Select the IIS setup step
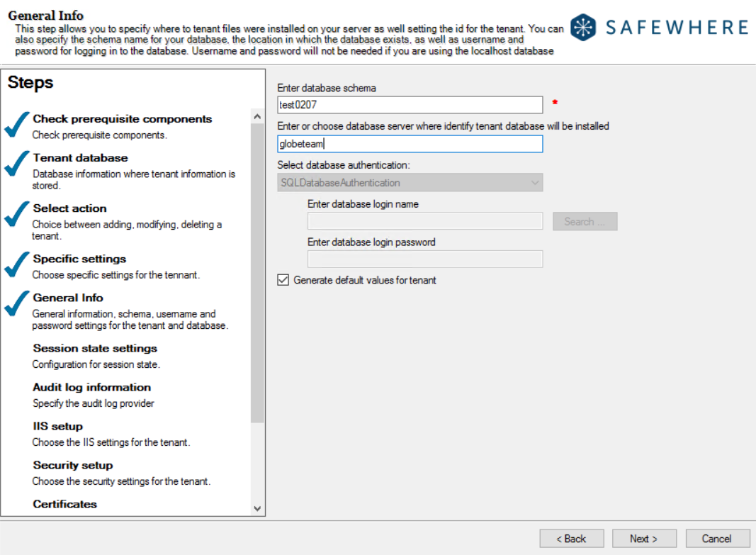756x555 pixels. [58, 426]
